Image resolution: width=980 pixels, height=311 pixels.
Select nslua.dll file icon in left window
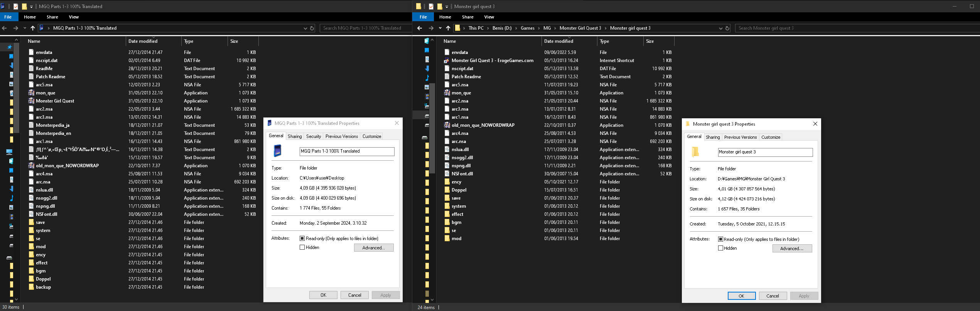click(x=31, y=190)
